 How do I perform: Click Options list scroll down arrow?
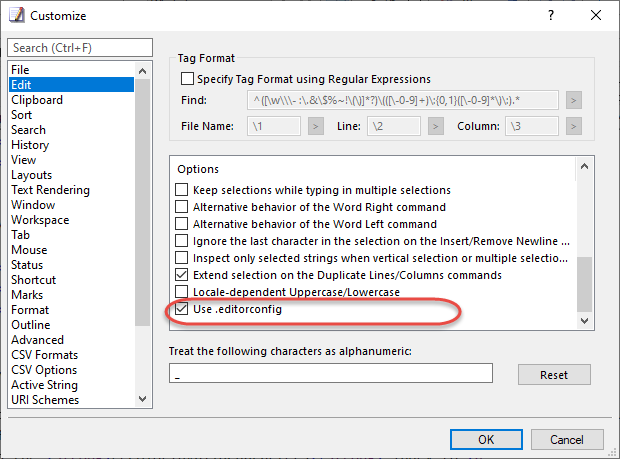point(584,321)
